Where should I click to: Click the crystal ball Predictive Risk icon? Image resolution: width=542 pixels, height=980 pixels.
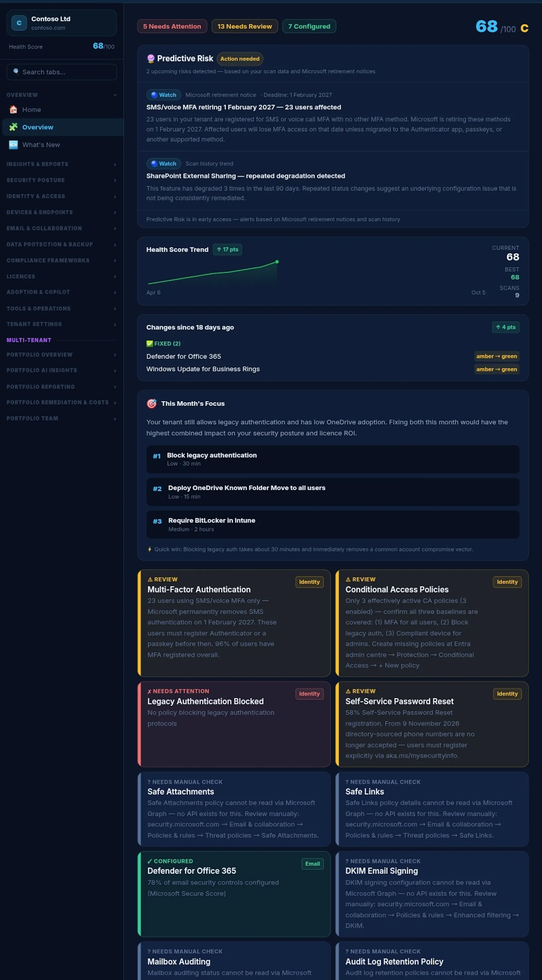point(151,58)
